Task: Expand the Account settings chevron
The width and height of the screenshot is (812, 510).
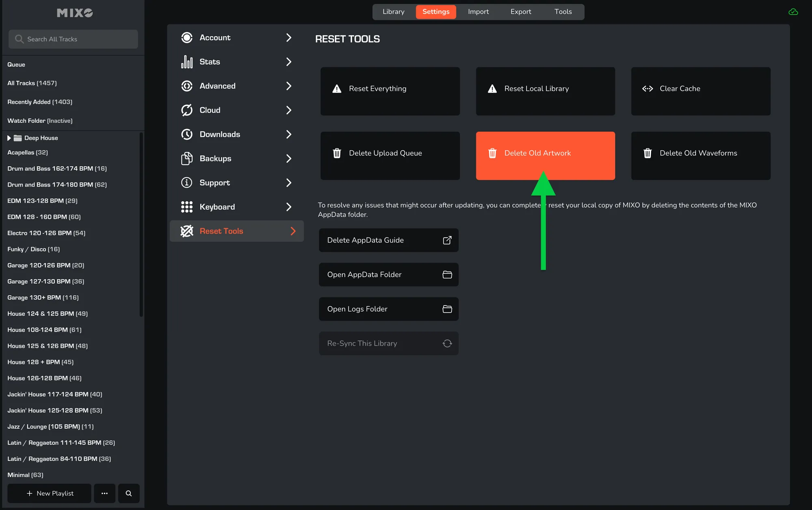Action: (289, 38)
